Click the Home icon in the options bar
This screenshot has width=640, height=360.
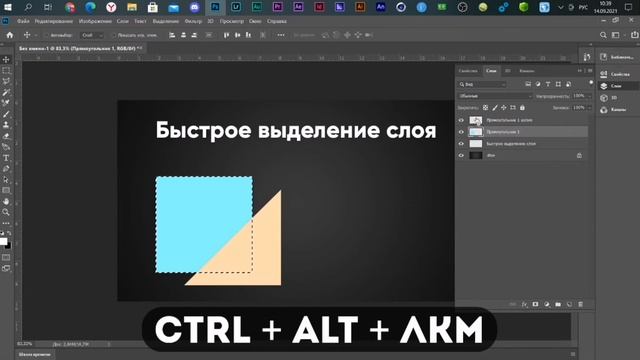click(10, 35)
